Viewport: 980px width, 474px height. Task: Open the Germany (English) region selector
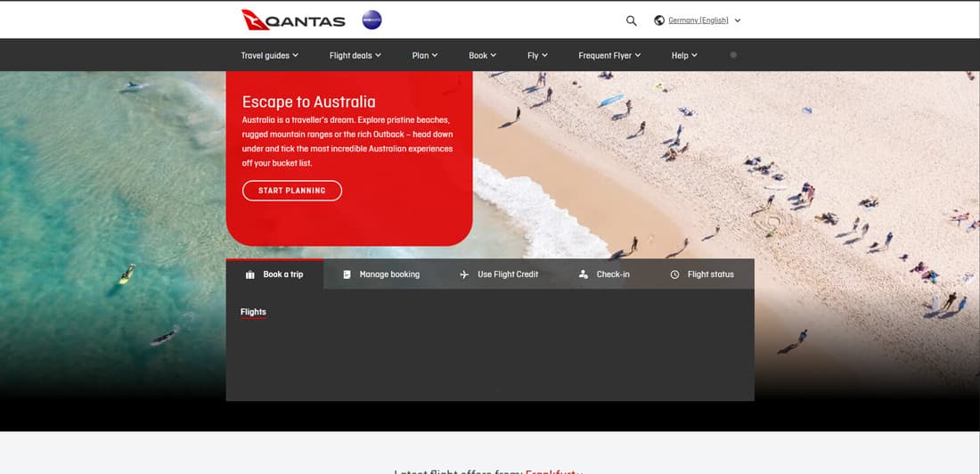698,20
